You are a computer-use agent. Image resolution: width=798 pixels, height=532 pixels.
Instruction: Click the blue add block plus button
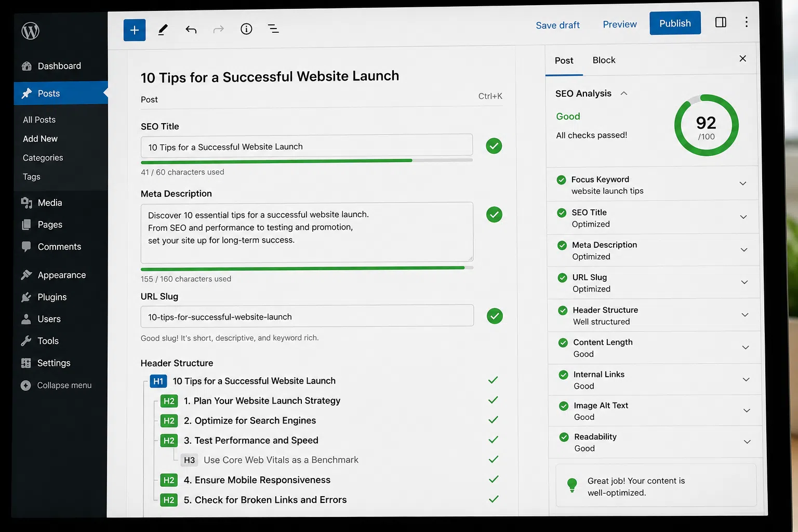pos(135,30)
